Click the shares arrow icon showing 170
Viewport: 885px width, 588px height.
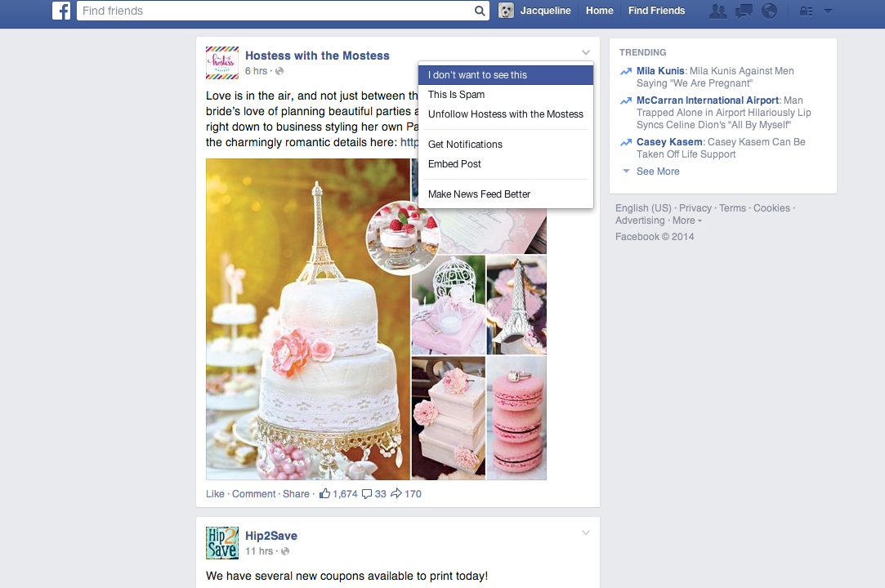click(396, 493)
